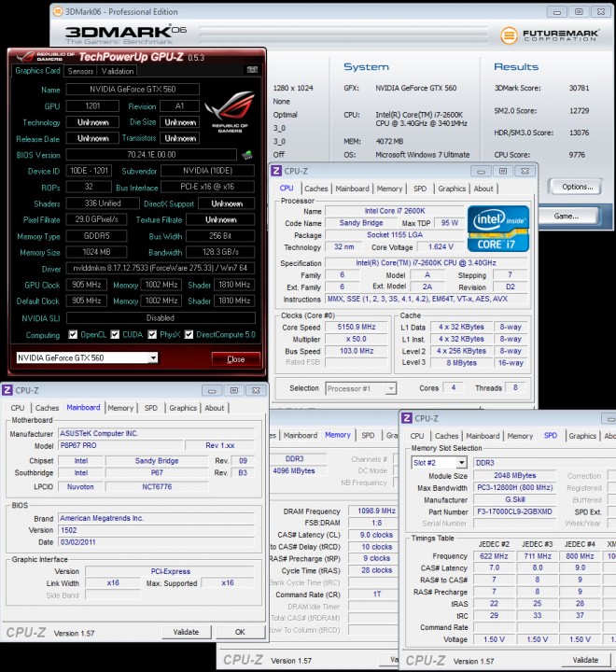The height and width of the screenshot is (672, 616).
Task: Open the Caches tab in the CPU-Z CPU window
Action: click(315, 189)
